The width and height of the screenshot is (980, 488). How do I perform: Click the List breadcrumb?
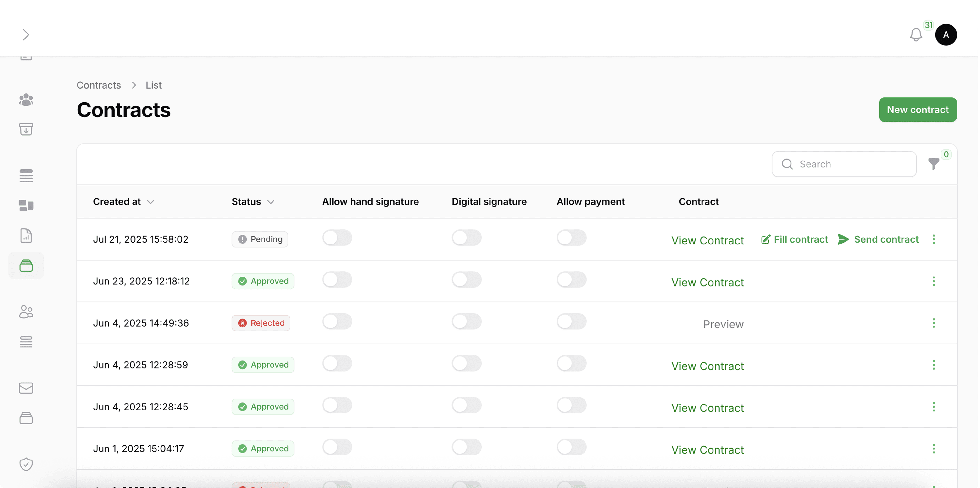pyautogui.click(x=154, y=85)
